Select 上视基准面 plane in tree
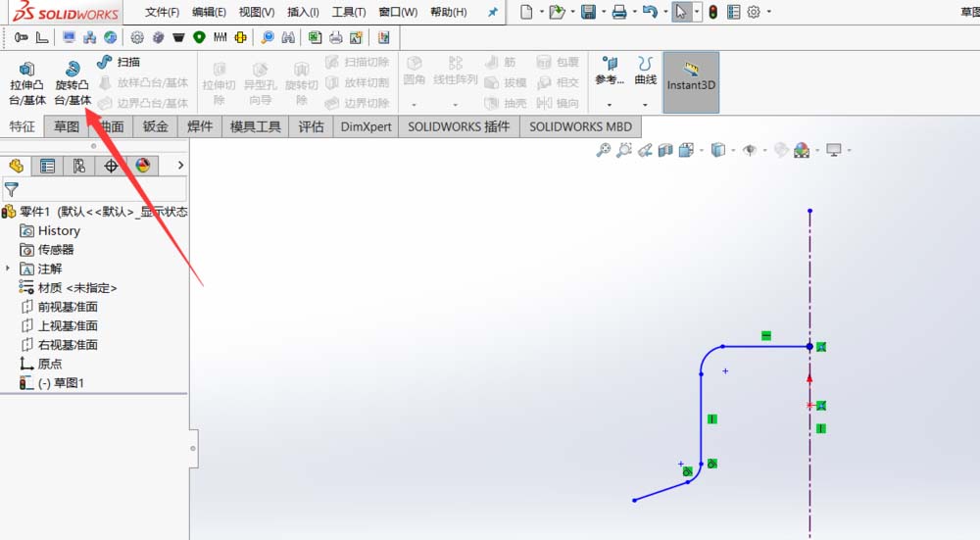Screen dimensions: 980x540 (59, 325)
